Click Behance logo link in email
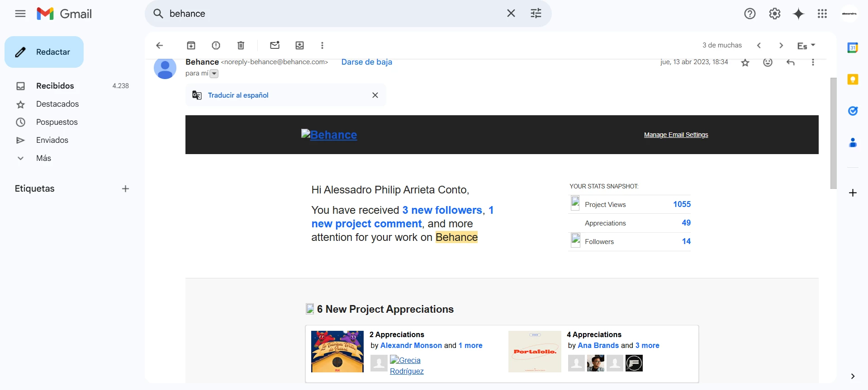Screen dimensions: 868x390 point(329,135)
